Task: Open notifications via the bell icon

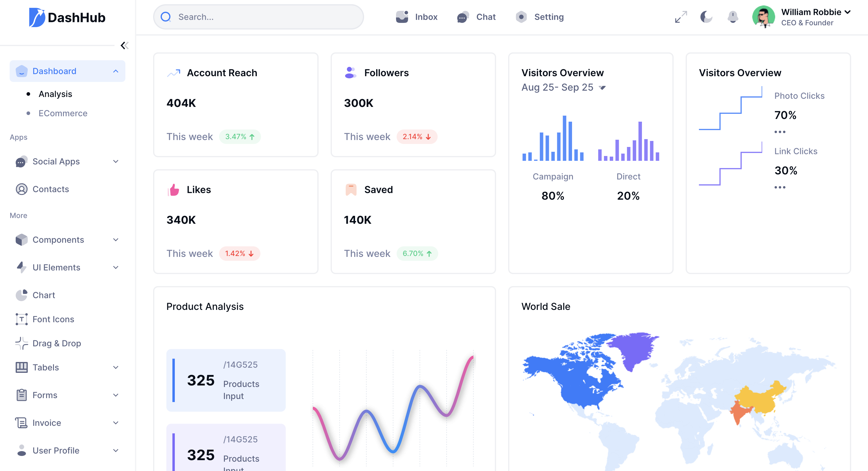Action: 733,17
